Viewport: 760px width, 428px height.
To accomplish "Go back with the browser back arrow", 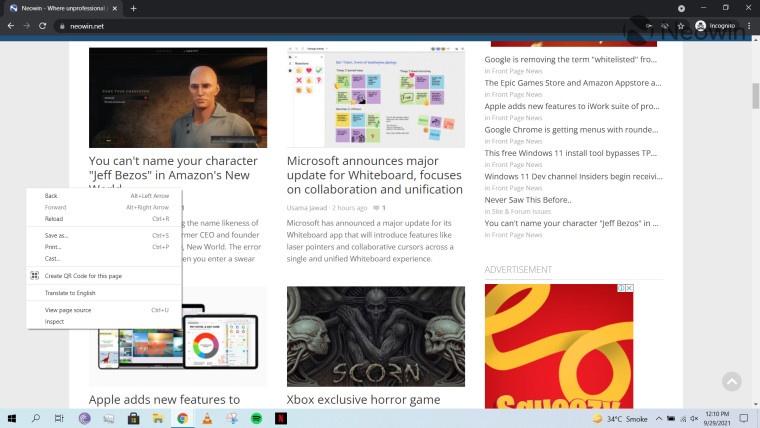I will pyautogui.click(x=11, y=26).
